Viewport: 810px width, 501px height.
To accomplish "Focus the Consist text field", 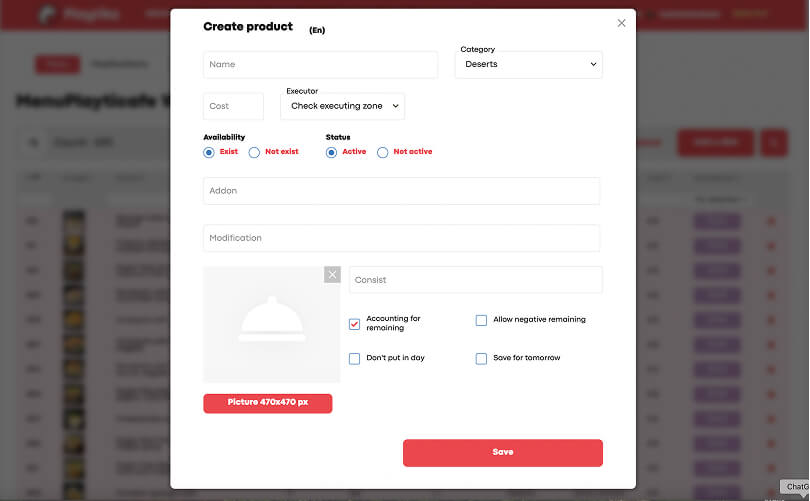I will (x=476, y=280).
